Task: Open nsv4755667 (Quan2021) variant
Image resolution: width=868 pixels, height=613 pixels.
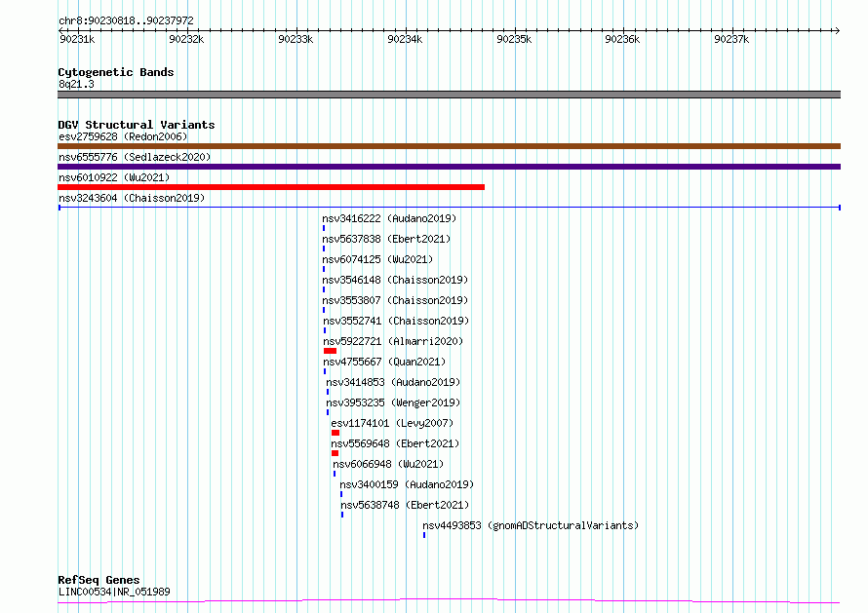Action: coord(384,362)
